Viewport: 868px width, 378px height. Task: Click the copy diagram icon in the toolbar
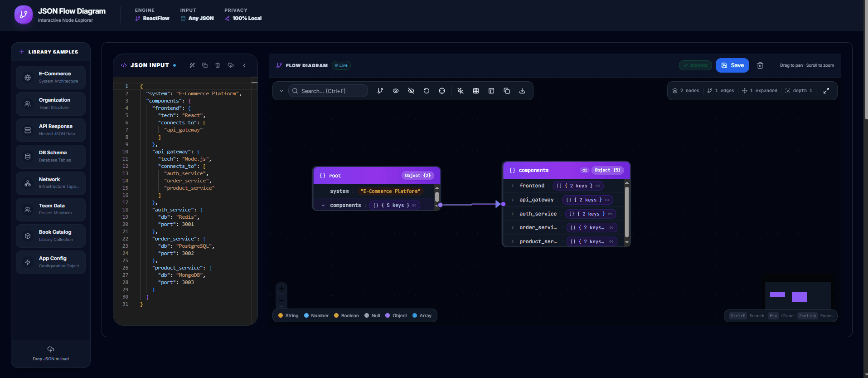tap(507, 91)
